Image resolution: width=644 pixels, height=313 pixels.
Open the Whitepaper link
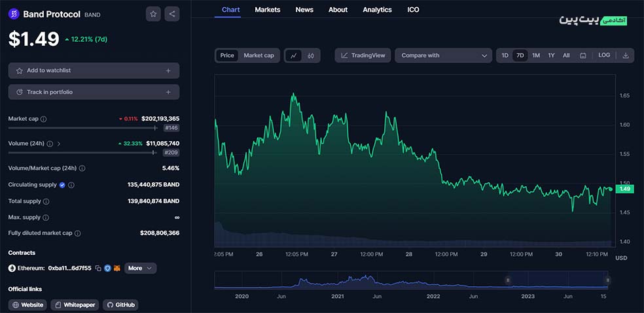click(x=75, y=305)
